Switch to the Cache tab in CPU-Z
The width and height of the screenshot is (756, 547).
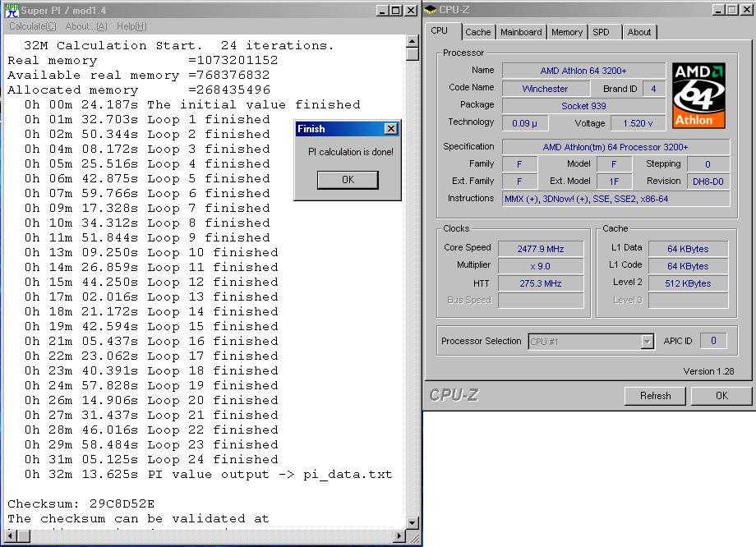477,32
